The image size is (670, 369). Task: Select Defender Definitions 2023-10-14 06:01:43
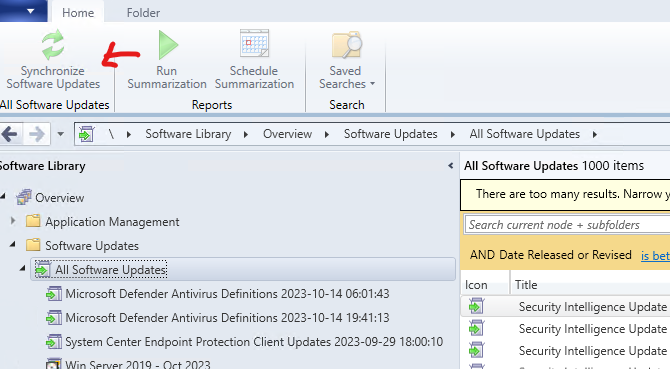(x=227, y=294)
